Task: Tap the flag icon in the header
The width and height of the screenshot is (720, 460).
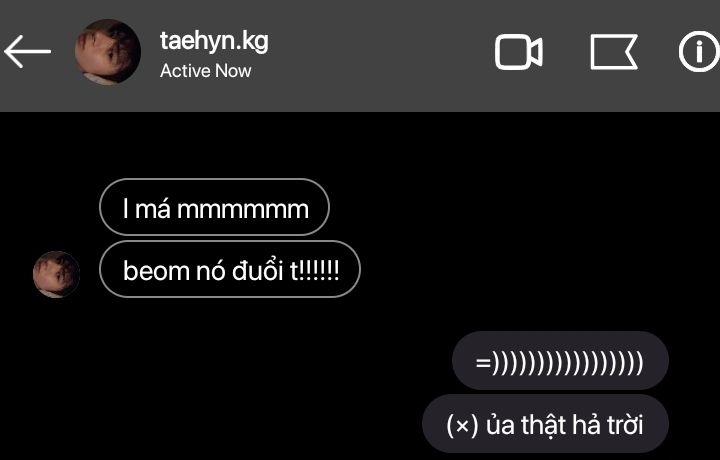Action: (614, 52)
